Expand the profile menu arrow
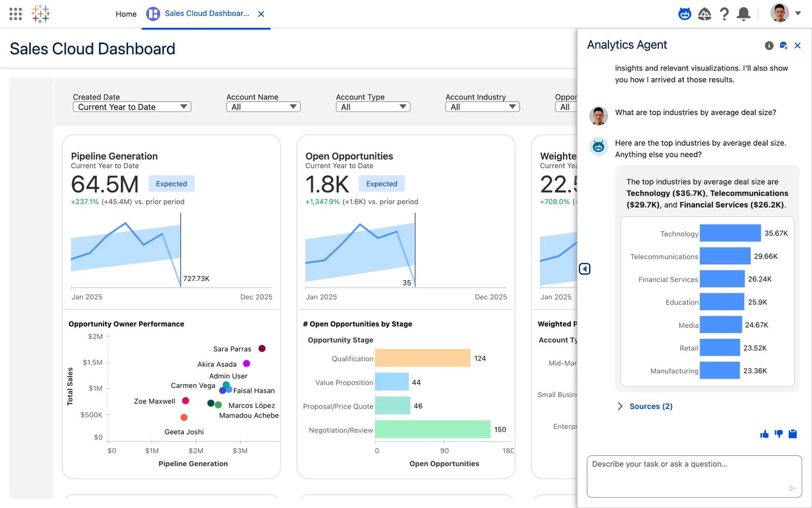 [798, 13]
